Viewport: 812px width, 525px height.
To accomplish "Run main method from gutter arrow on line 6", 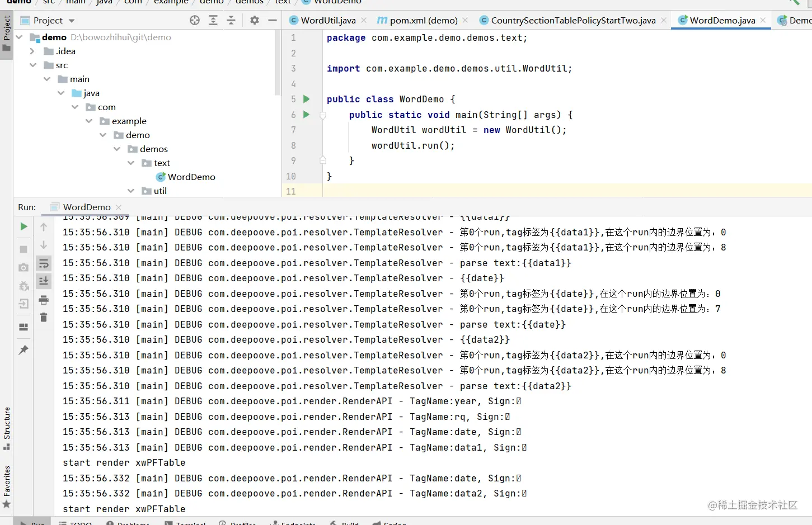I will tap(306, 115).
